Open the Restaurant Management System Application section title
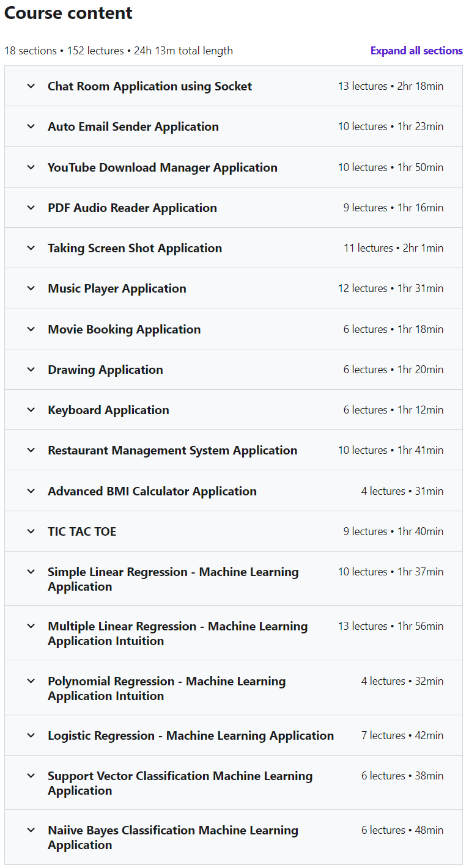Image resolution: width=469 pixels, height=868 pixels. tap(172, 450)
